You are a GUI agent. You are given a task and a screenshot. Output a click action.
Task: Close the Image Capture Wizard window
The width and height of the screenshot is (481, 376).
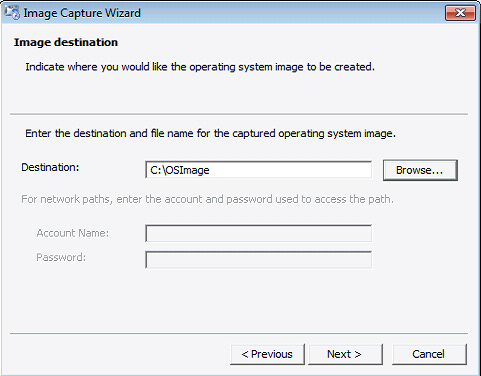[x=460, y=13]
